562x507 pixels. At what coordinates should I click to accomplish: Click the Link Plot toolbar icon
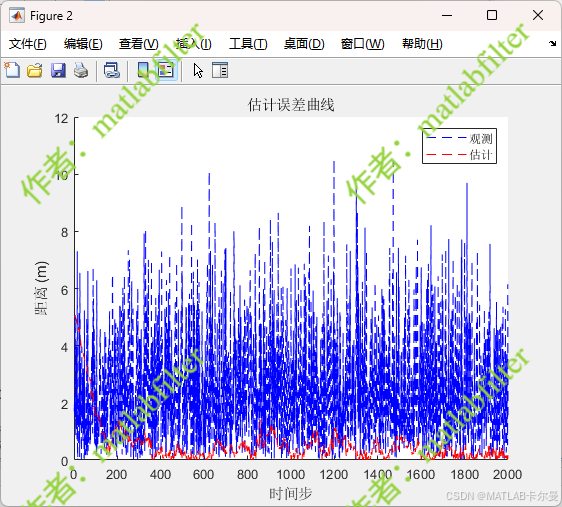112,70
